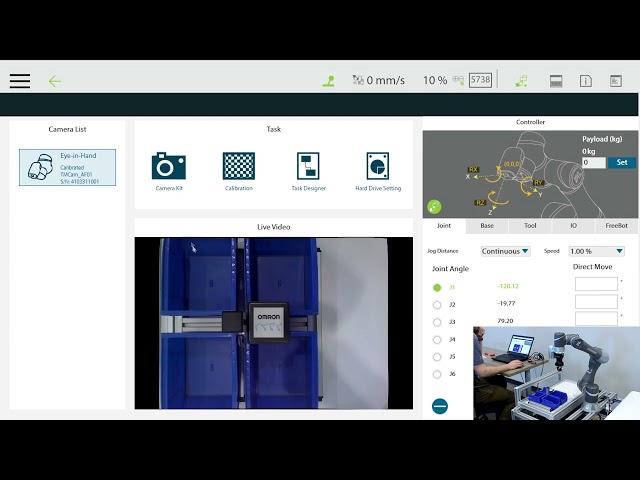Click the speed mm/s indicator icon
Screen dimensions: 640x480
pos(358,80)
